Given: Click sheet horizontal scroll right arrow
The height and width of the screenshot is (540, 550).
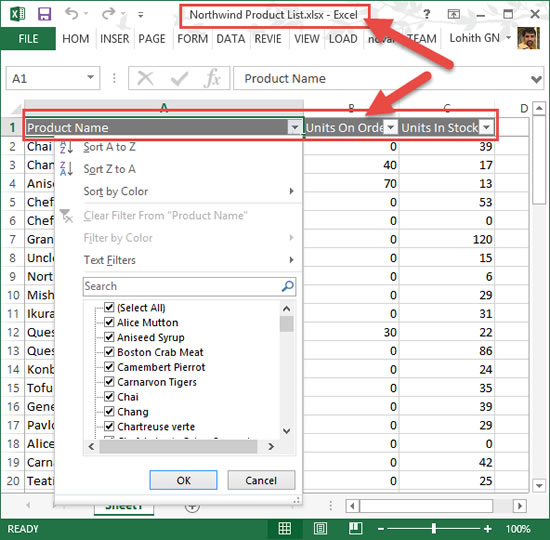Looking at the screenshot, I should (520, 506).
